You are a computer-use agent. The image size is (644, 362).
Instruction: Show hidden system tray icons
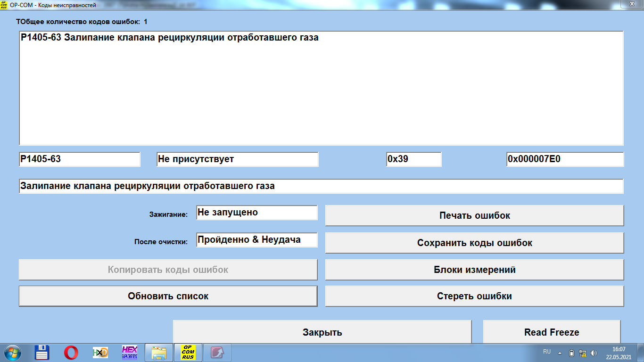[560, 353]
